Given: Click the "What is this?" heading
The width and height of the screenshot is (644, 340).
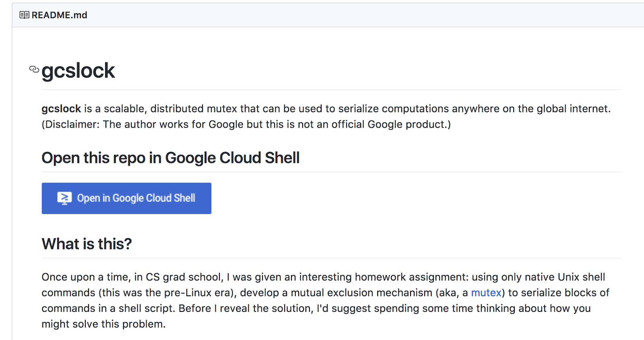Looking at the screenshot, I should coord(87,244).
